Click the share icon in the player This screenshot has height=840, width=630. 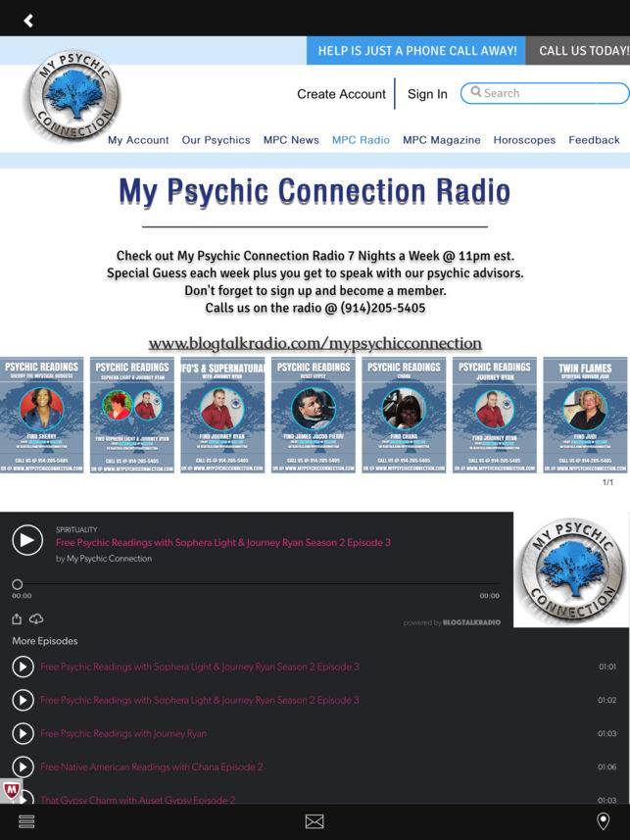click(x=17, y=618)
